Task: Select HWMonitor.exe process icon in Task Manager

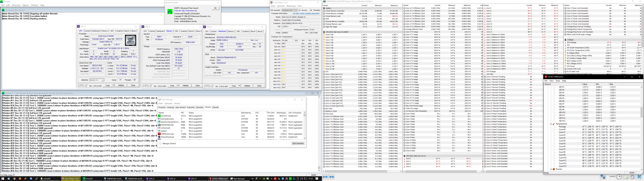Action: [x=159, y=134]
